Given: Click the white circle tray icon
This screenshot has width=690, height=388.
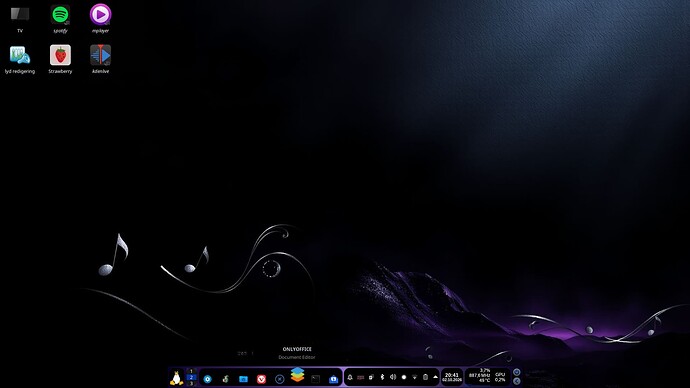Looking at the screenshot, I should click(404, 377).
